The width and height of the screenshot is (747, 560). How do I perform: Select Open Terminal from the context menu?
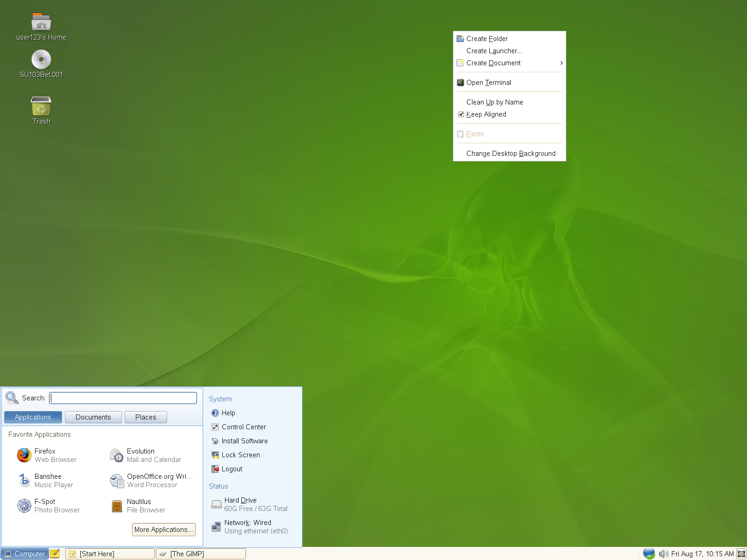(489, 82)
